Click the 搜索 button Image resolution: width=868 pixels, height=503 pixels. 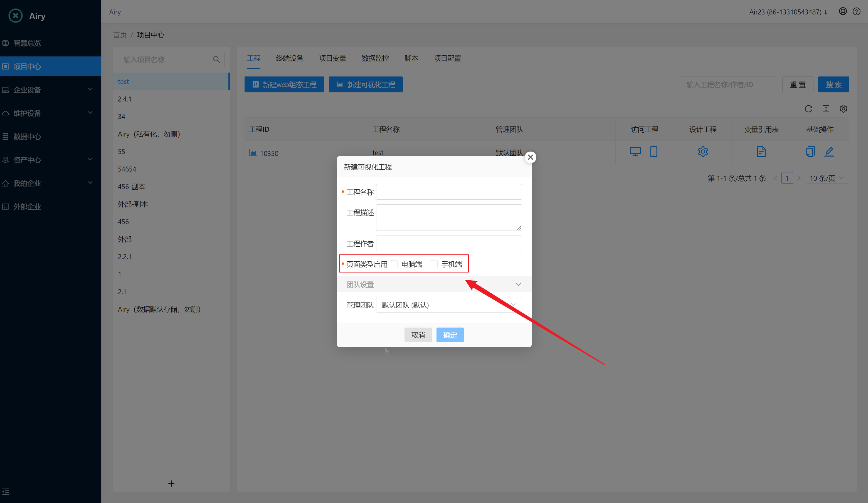tap(833, 84)
